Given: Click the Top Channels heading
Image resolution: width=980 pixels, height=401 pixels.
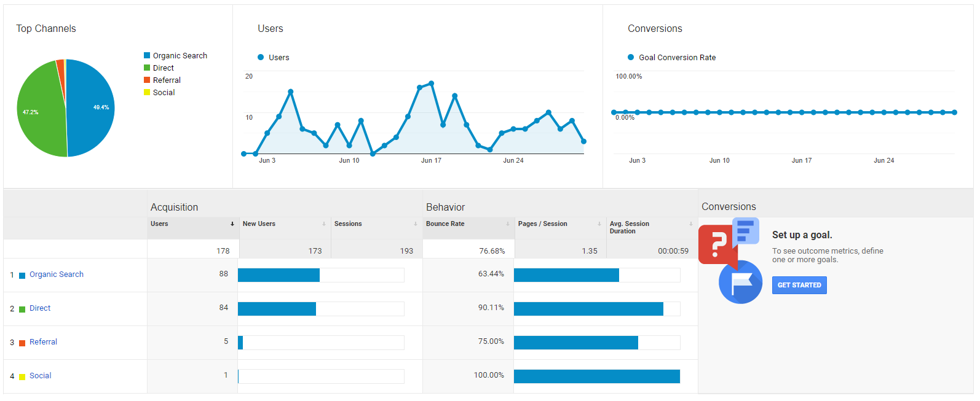Looking at the screenshot, I should (46, 29).
